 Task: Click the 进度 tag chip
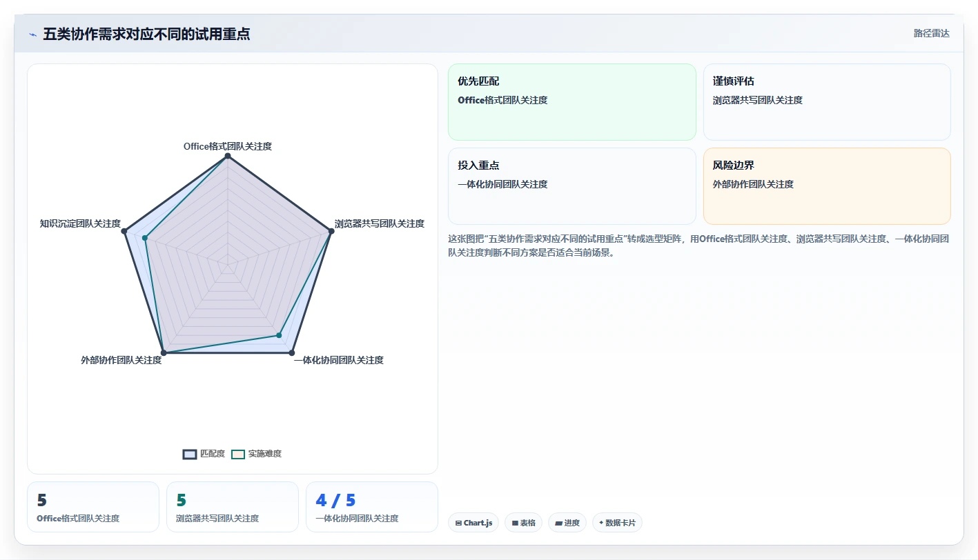[567, 523]
